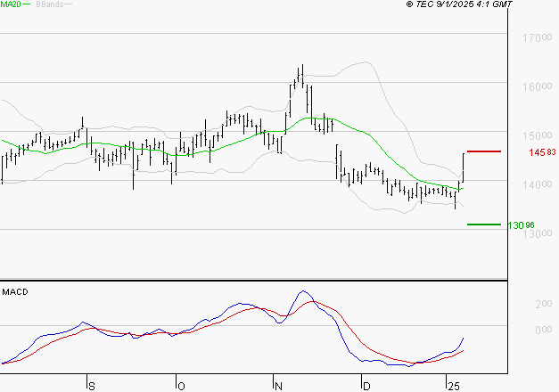The height and width of the screenshot is (392, 559).
Task: Click the MACD 000 zero-line label
Action: point(544,330)
